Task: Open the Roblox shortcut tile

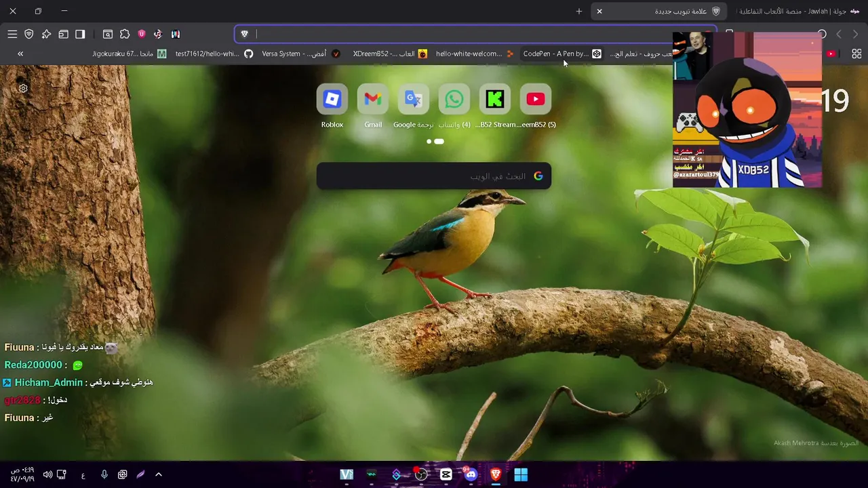Action: pyautogui.click(x=332, y=106)
